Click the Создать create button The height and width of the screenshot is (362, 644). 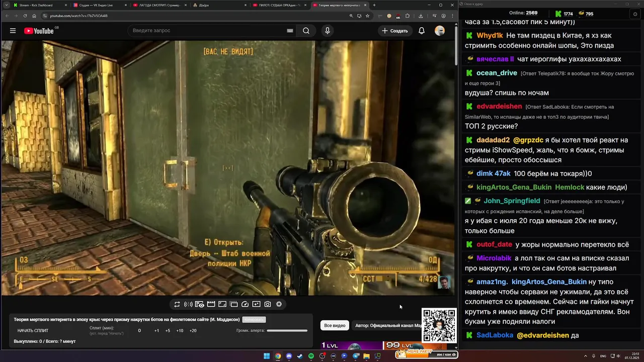(x=394, y=31)
